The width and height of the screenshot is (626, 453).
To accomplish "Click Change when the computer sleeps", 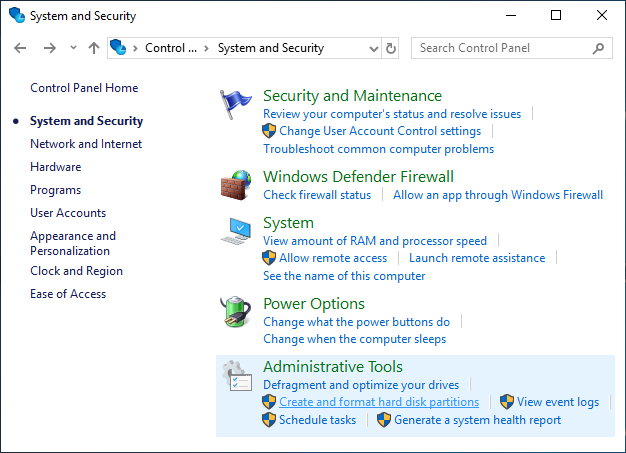I will [355, 339].
